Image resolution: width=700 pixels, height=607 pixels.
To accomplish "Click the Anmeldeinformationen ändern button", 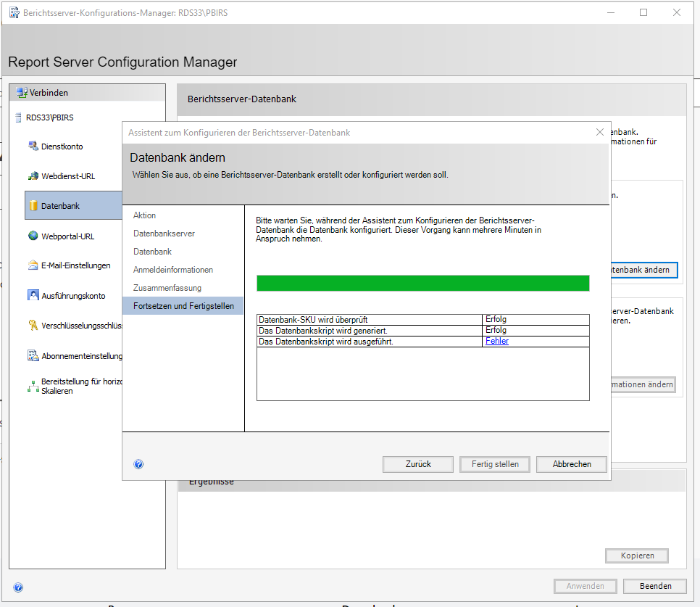I will tap(643, 384).
